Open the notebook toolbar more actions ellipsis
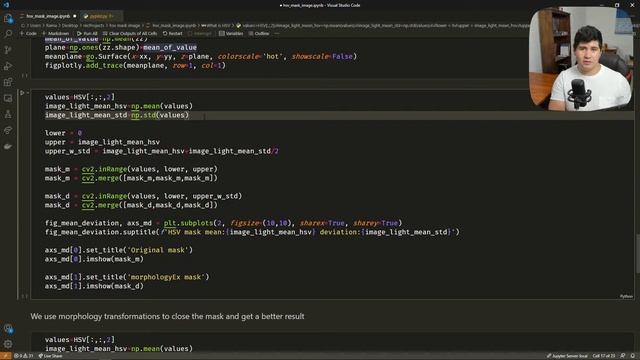 point(277,33)
